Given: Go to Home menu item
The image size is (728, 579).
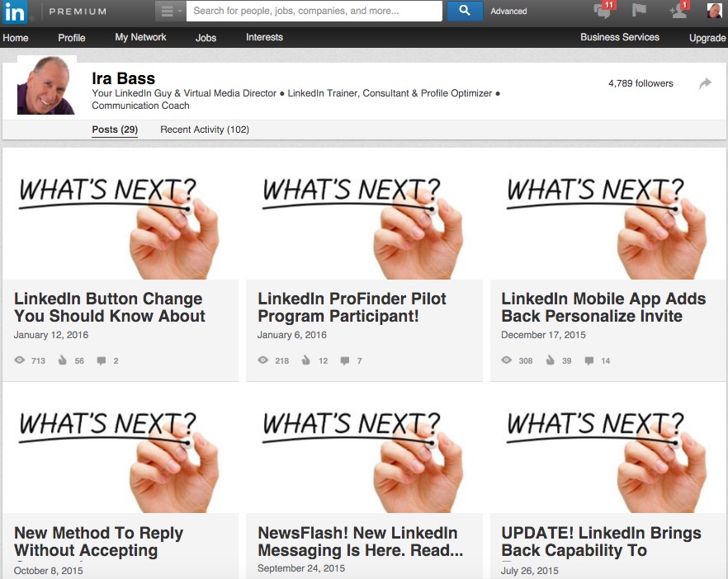Looking at the screenshot, I should click(16, 38).
